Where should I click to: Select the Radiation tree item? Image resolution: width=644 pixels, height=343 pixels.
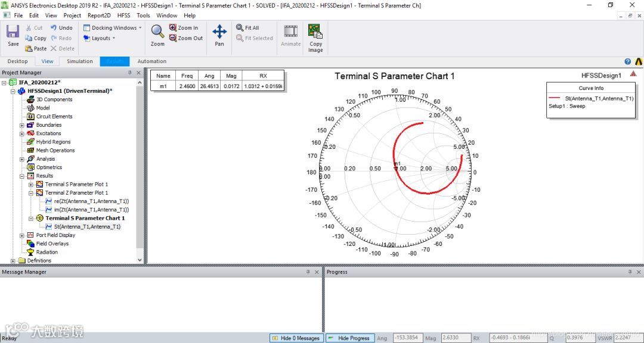tap(47, 252)
